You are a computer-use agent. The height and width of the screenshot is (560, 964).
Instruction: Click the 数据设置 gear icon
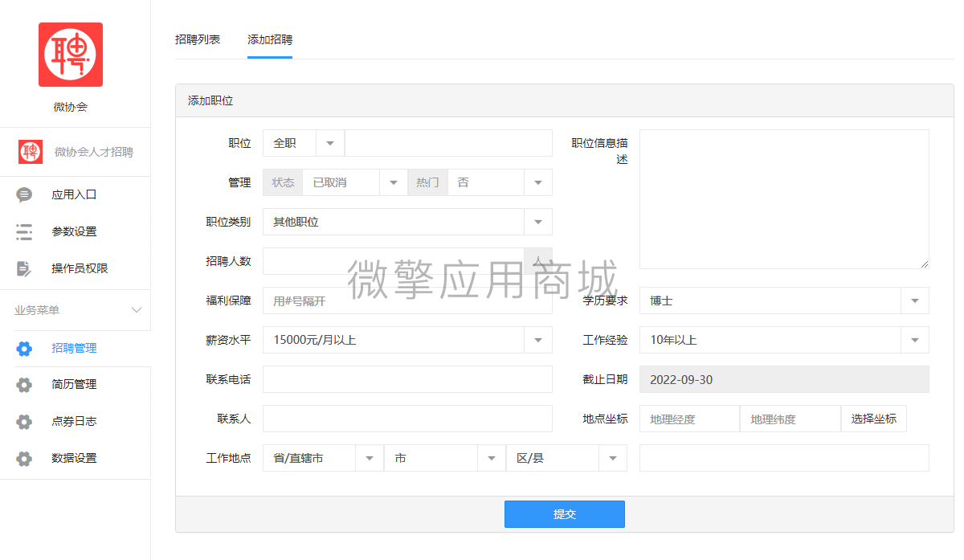tap(24, 459)
